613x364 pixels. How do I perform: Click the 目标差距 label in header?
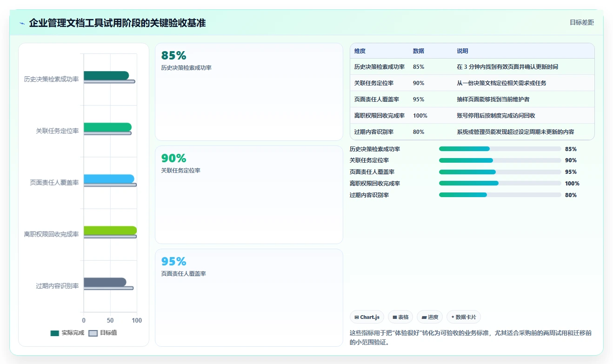tap(582, 22)
